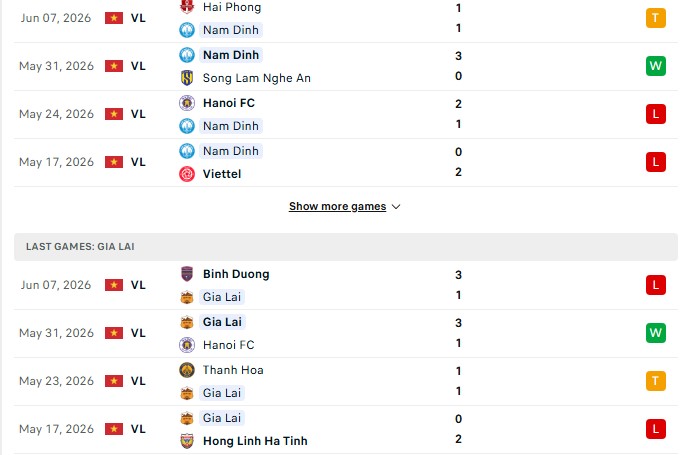Screen dimensions: 688x455
Task: Click the Last Games: Gia Lai header
Action: pyautogui.click(x=346, y=247)
